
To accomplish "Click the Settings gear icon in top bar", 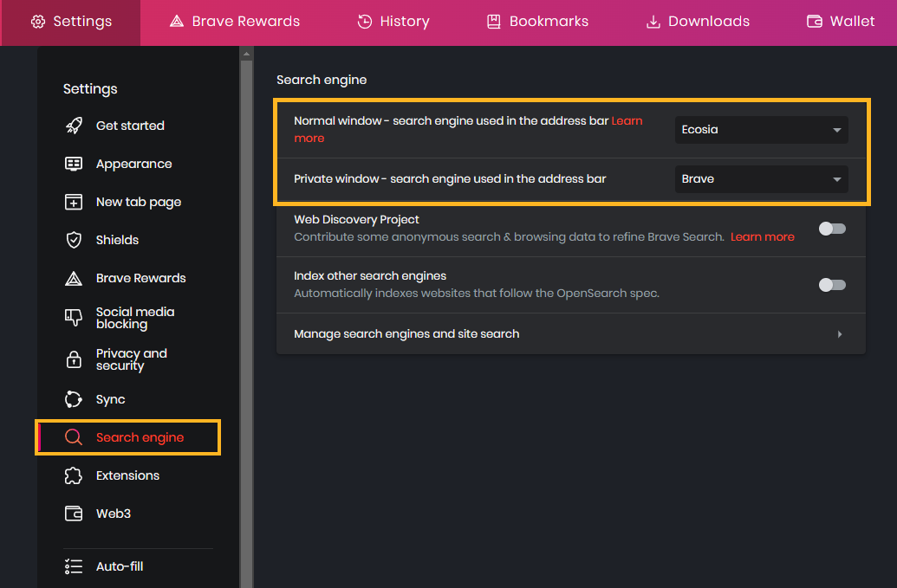I will point(38,22).
